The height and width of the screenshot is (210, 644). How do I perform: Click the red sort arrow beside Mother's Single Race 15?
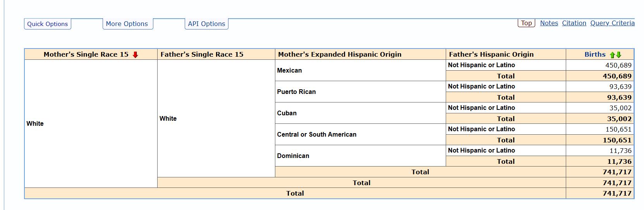click(x=135, y=55)
